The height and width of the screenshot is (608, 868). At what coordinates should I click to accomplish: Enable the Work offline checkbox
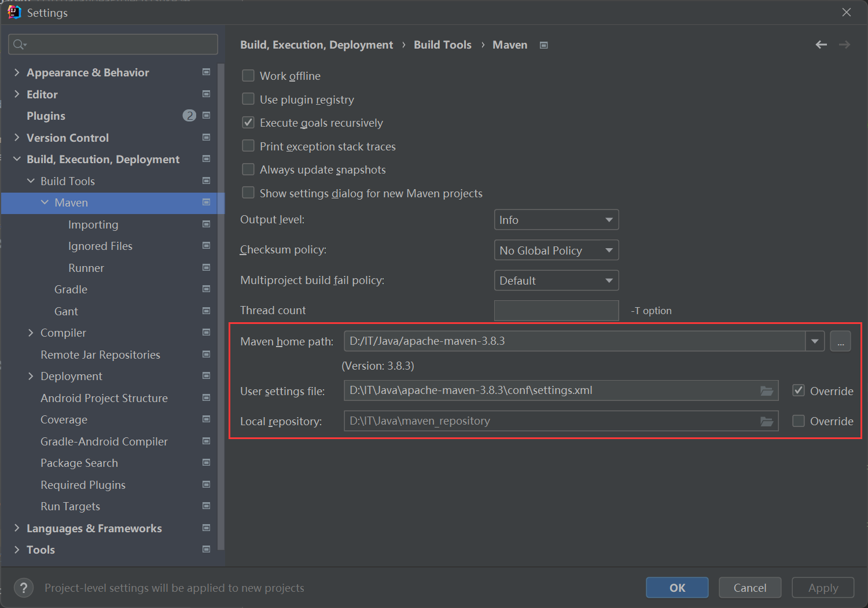tap(248, 76)
